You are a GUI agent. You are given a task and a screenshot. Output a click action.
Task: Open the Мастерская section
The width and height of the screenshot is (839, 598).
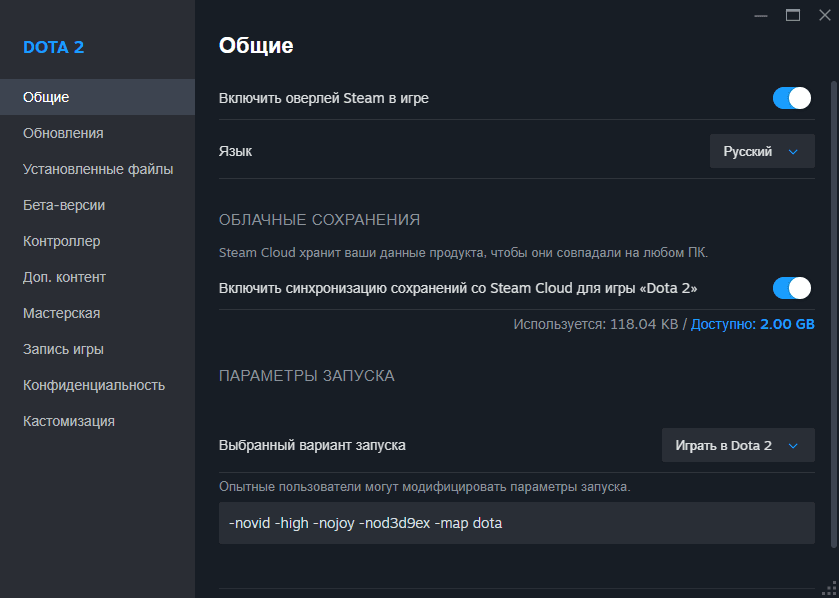coord(57,312)
